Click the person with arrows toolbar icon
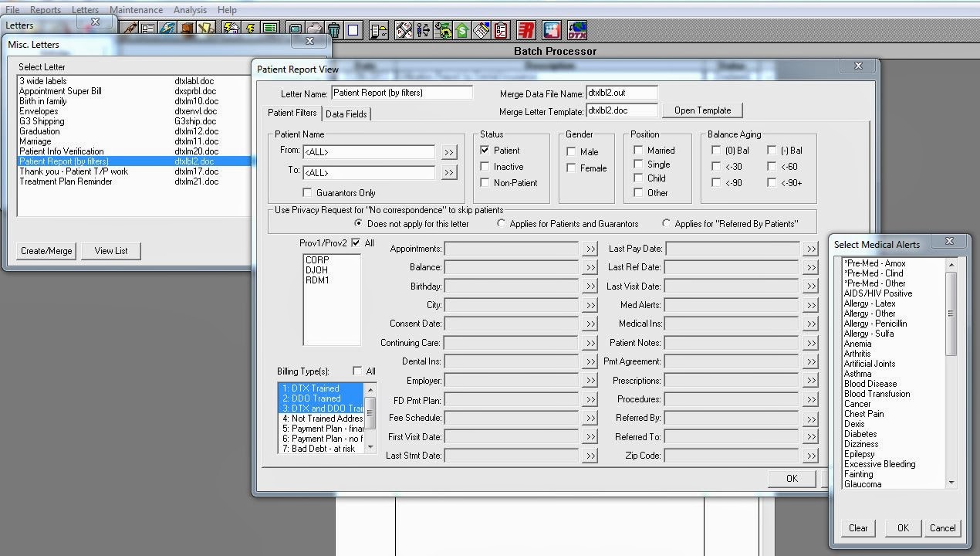This screenshot has width=980, height=556. (423, 30)
